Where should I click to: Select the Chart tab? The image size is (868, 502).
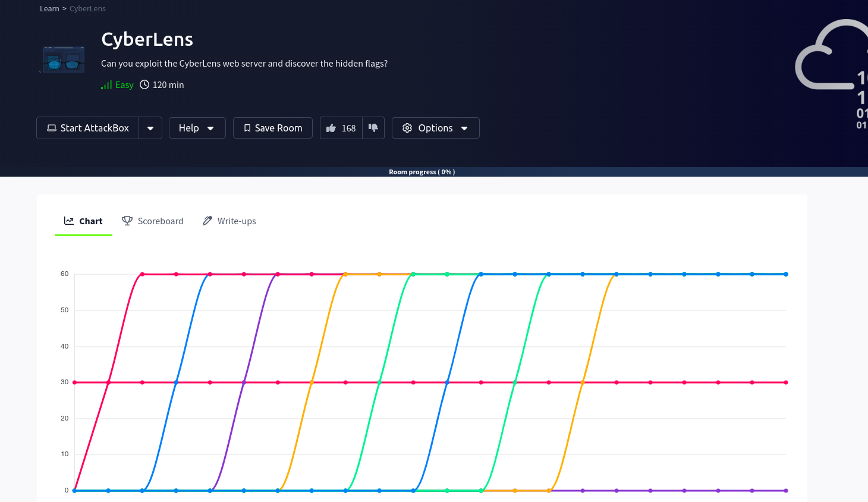[x=90, y=221]
